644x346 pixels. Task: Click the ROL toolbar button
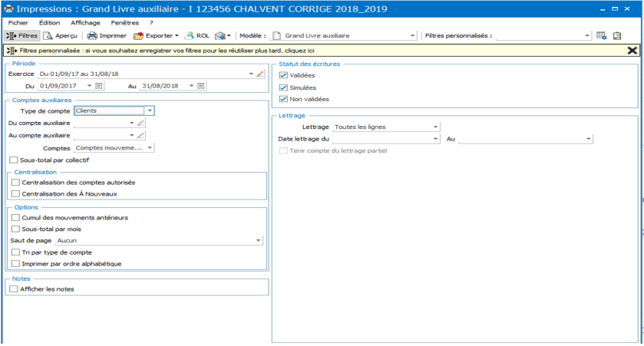tap(197, 36)
